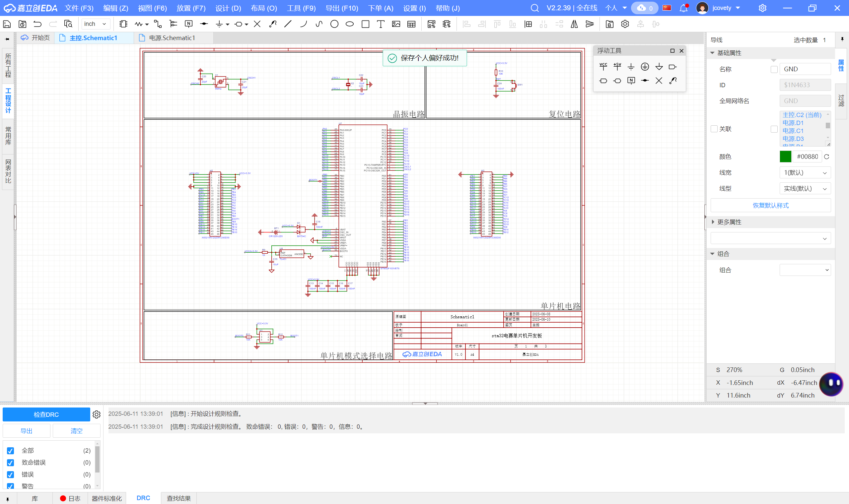849x504 pixels.
Task: Click the green wire color swatch
Action: 785,157
